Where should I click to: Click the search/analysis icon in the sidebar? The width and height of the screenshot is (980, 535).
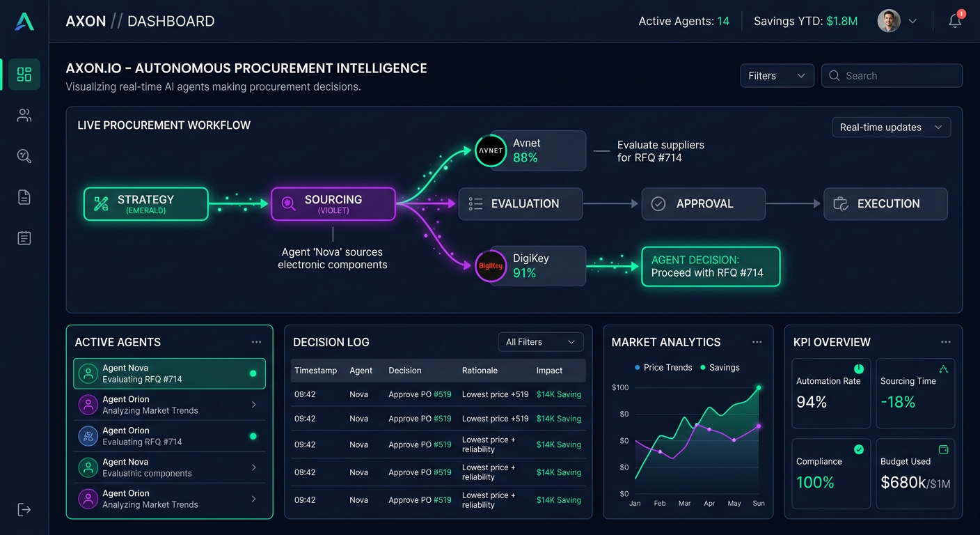click(24, 156)
